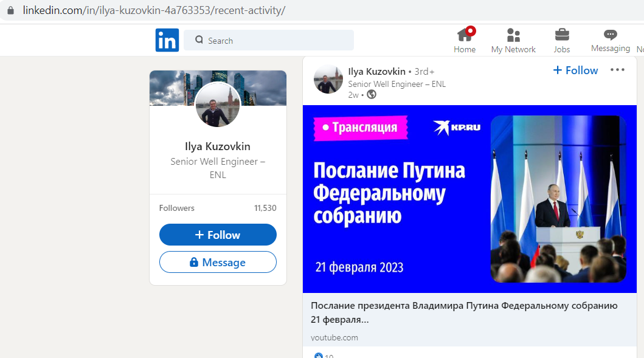Click Ilya Kuzovkin name in profile card
The height and width of the screenshot is (358, 644).
(x=217, y=146)
